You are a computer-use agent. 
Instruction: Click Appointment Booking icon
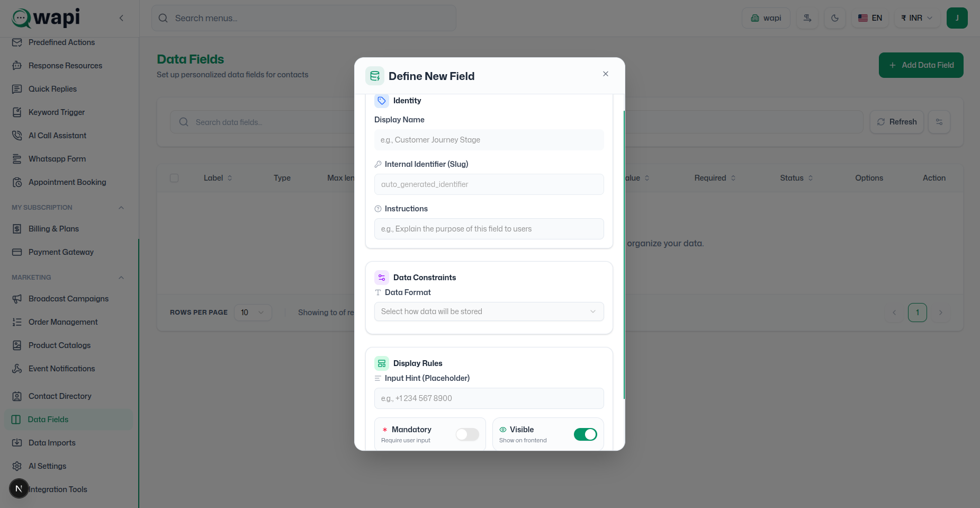[17, 182]
